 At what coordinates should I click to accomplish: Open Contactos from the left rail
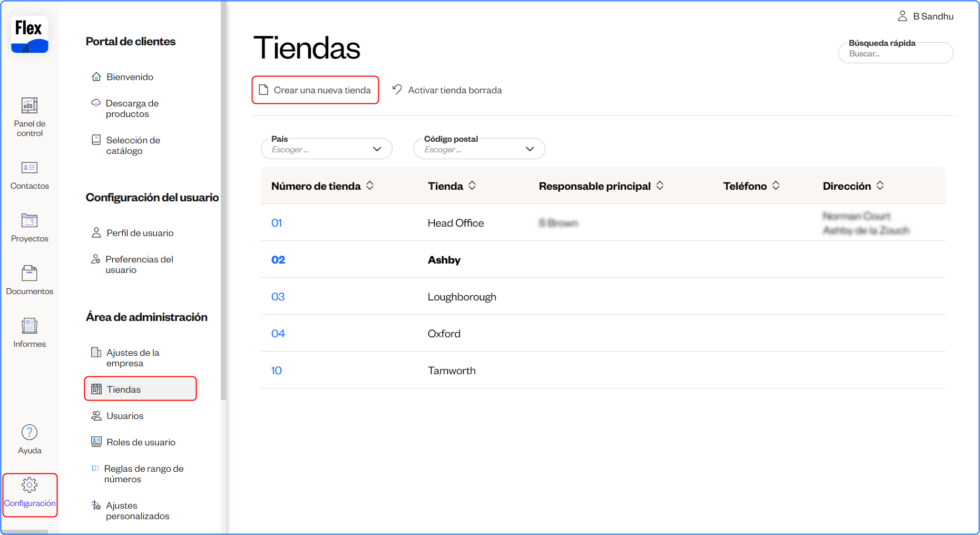coord(30,168)
